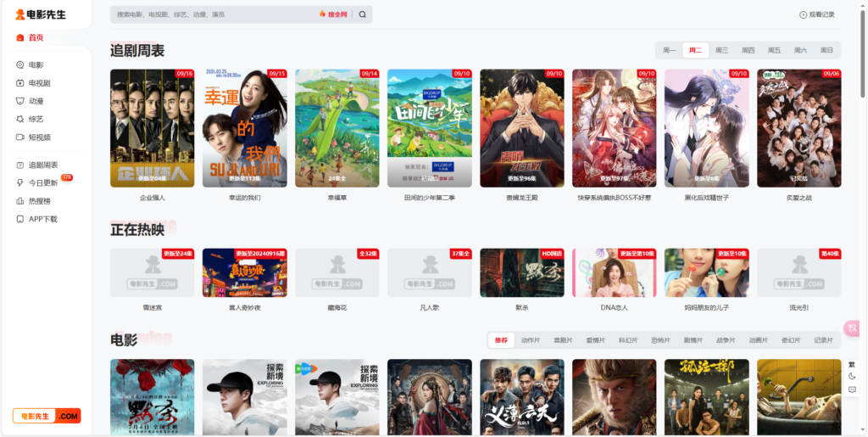868x437 pixels.
Task: Click the APP下载 phone icon
Action: coord(20,219)
